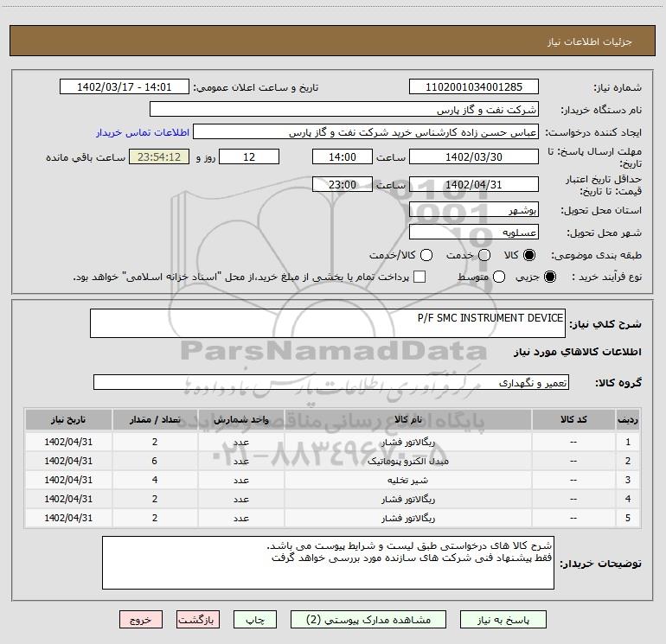Screen dimensions: 666x644
Task: Click the buyer notes text area
Action: click(328, 563)
